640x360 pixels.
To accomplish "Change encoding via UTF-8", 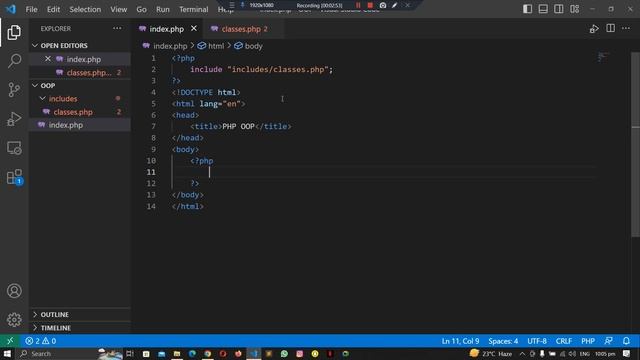I will (x=537, y=341).
